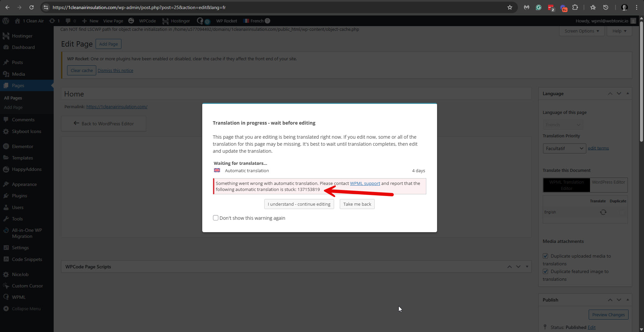644x332 pixels.
Task: Reload the page with the refresh icon
Action: pos(32,7)
